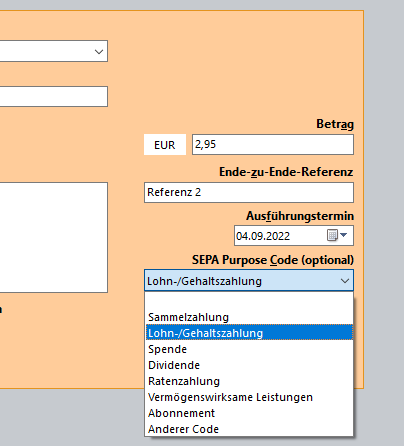Screen dimensions: 404x446
Task: Click the EUR currency box
Action: point(165,145)
